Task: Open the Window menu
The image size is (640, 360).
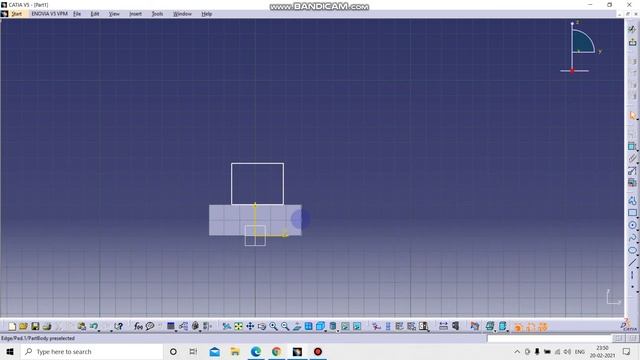Action: 182,14
